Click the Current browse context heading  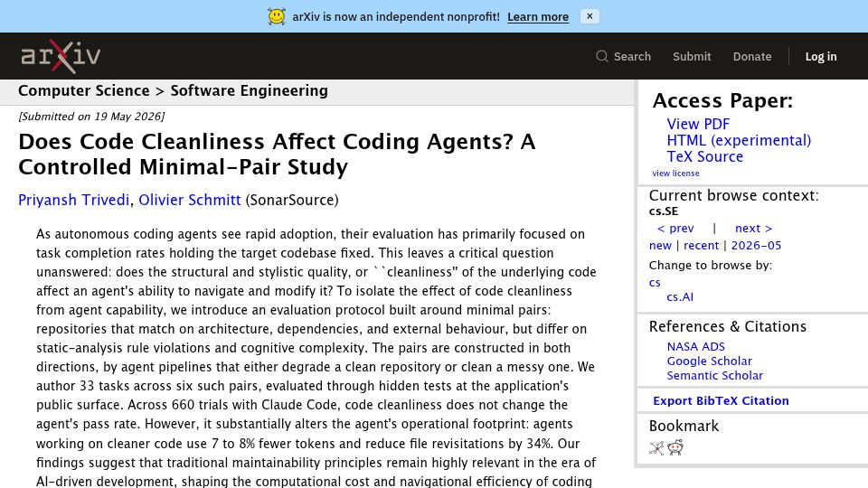coord(733,195)
